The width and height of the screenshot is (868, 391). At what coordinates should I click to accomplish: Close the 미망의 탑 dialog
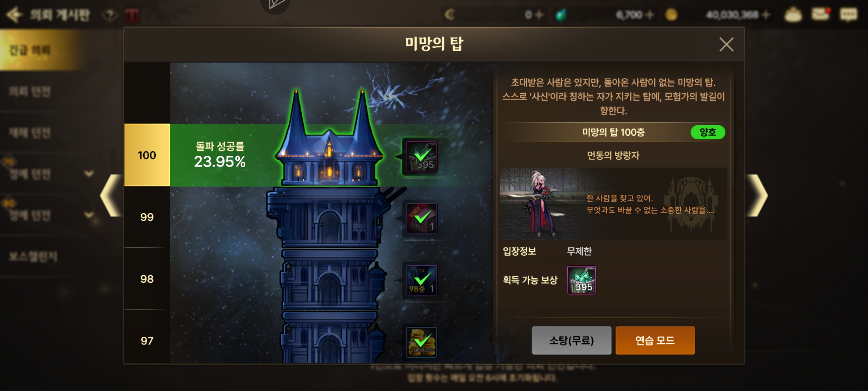coord(726,45)
